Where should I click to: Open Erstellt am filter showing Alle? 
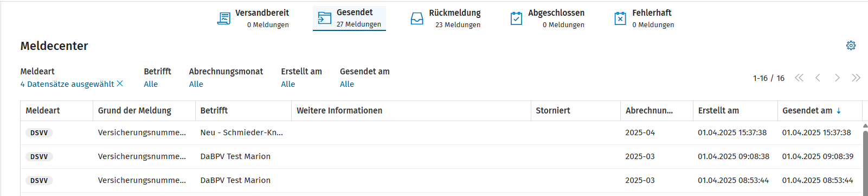point(288,84)
